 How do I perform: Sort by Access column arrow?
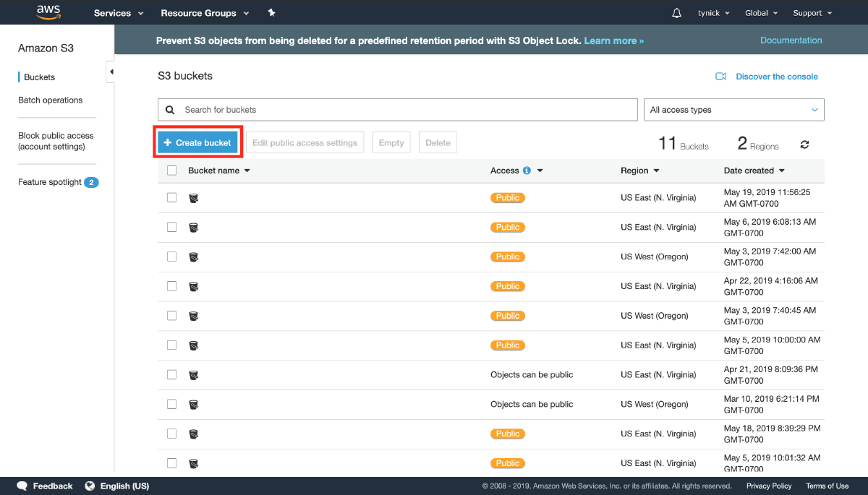(540, 171)
